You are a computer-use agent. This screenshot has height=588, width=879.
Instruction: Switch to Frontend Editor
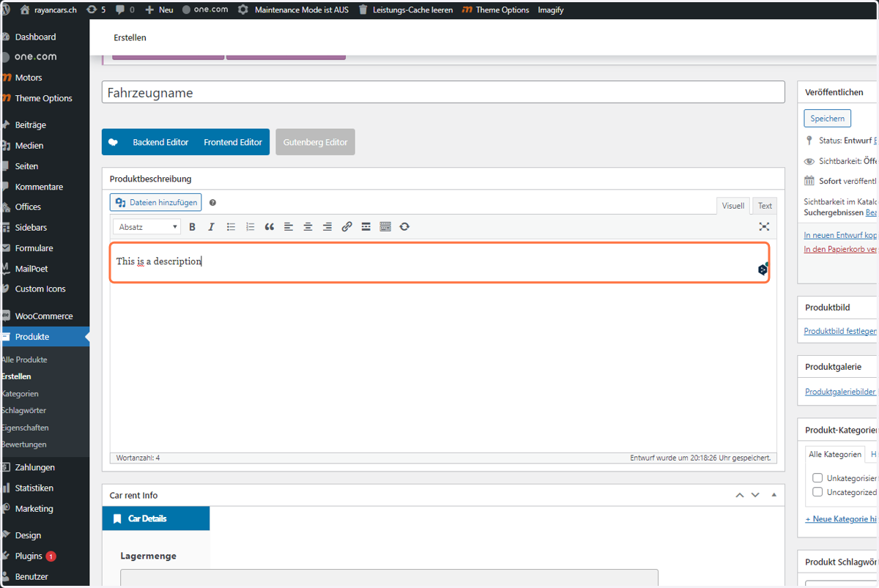coord(233,142)
